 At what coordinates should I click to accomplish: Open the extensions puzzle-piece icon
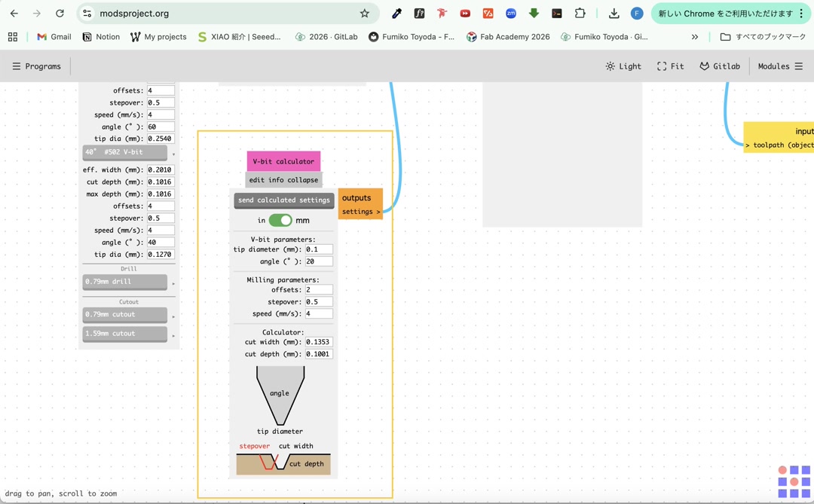pyautogui.click(x=579, y=13)
